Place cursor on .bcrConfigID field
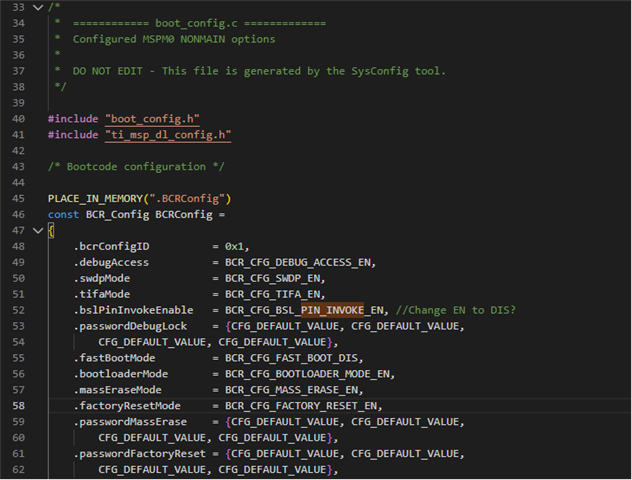This screenshot has height=480, width=632. (x=113, y=246)
